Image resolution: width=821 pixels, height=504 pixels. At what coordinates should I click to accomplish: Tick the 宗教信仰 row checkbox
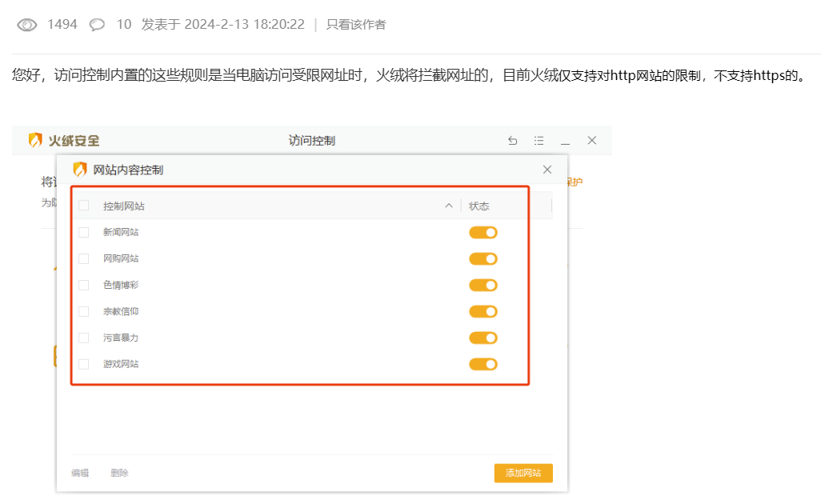84,312
